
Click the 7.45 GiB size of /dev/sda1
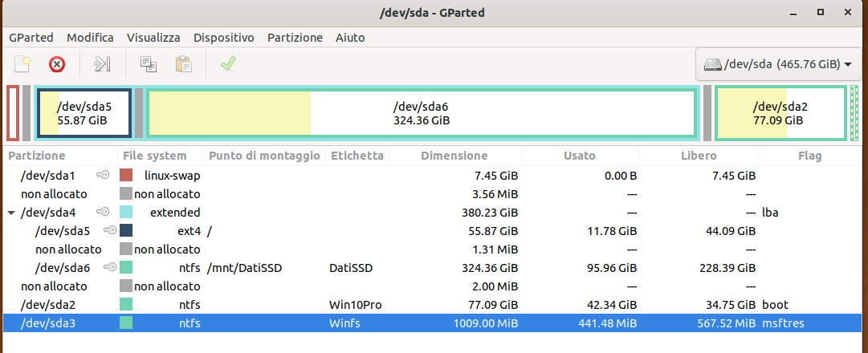pyautogui.click(x=496, y=176)
